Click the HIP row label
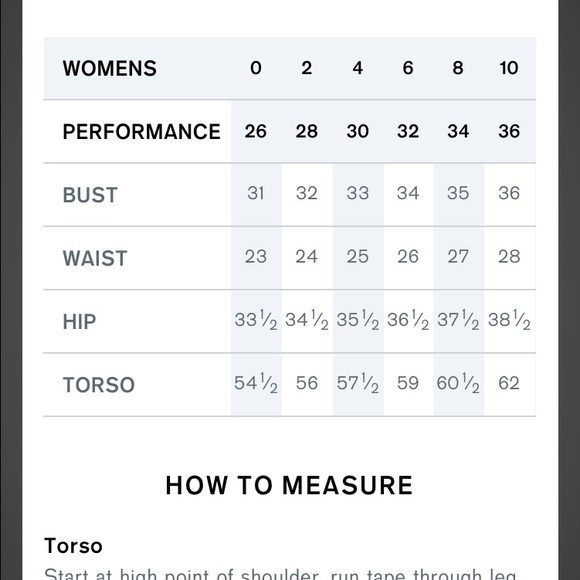This screenshot has width=580, height=580. point(80,322)
